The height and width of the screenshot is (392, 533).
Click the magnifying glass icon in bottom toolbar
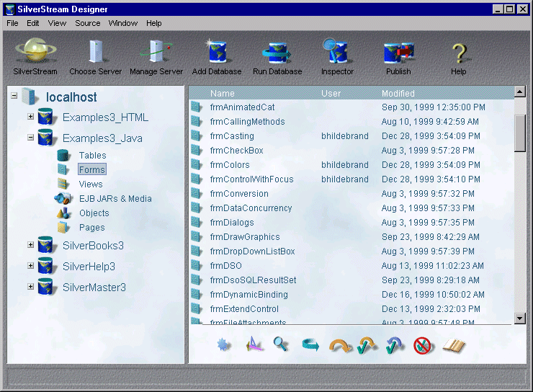(281, 344)
